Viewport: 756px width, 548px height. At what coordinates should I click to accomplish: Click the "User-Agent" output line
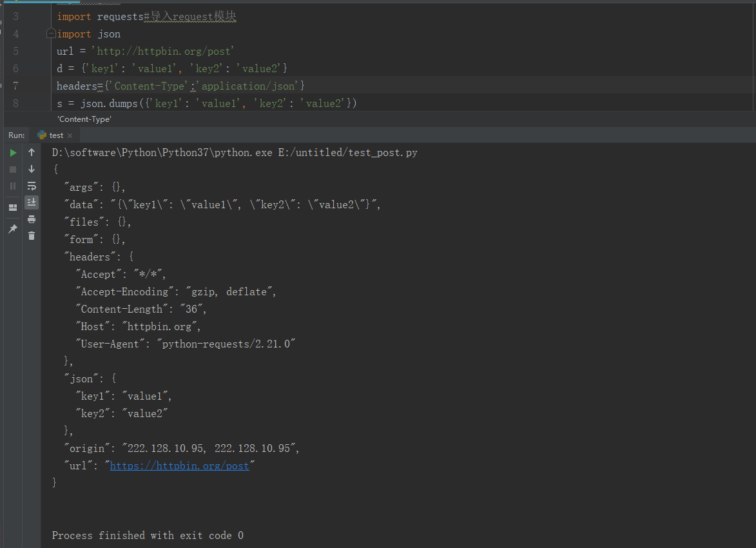point(185,344)
